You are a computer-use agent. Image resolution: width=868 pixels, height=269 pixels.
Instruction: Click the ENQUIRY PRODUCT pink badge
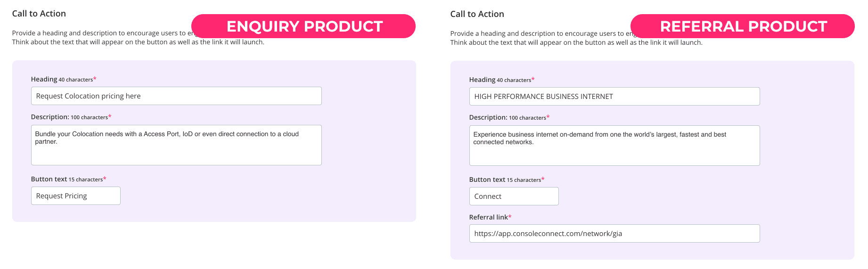coord(303,26)
